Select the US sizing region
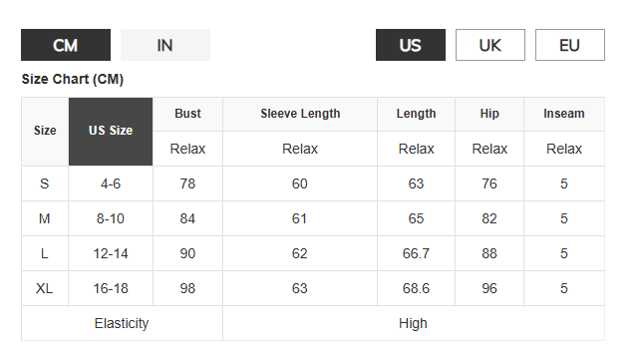The image size is (644, 359). (x=411, y=45)
